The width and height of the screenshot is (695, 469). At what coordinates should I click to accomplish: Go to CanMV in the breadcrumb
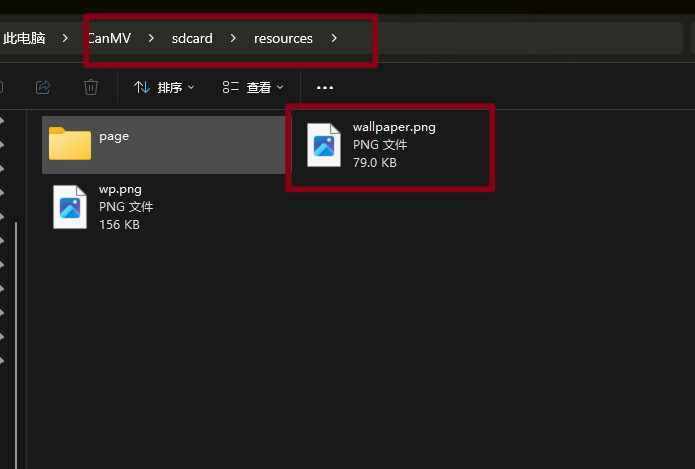coord(108,39)
